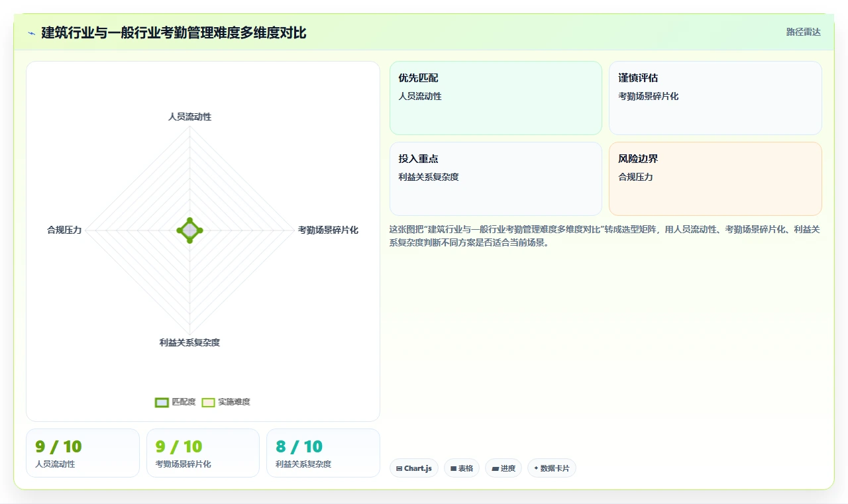Click 人员流动性 text in the 优先匹配 card
The image size is (848, 504).
(x=420, y=96)
